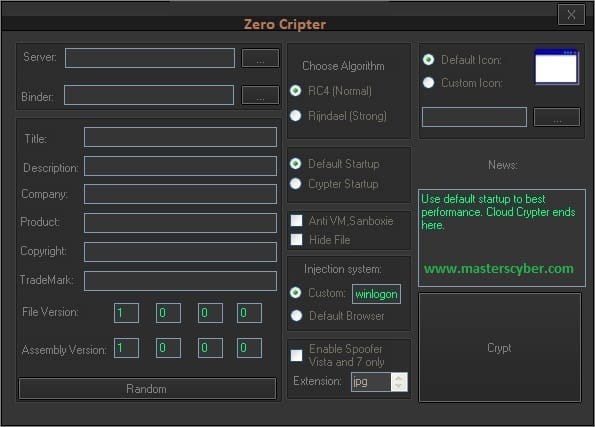Select the Rijndael (Strong) algorithm
Image resolution: width=595 pixels, height=427 pixels.
click(x=296, y=115)
